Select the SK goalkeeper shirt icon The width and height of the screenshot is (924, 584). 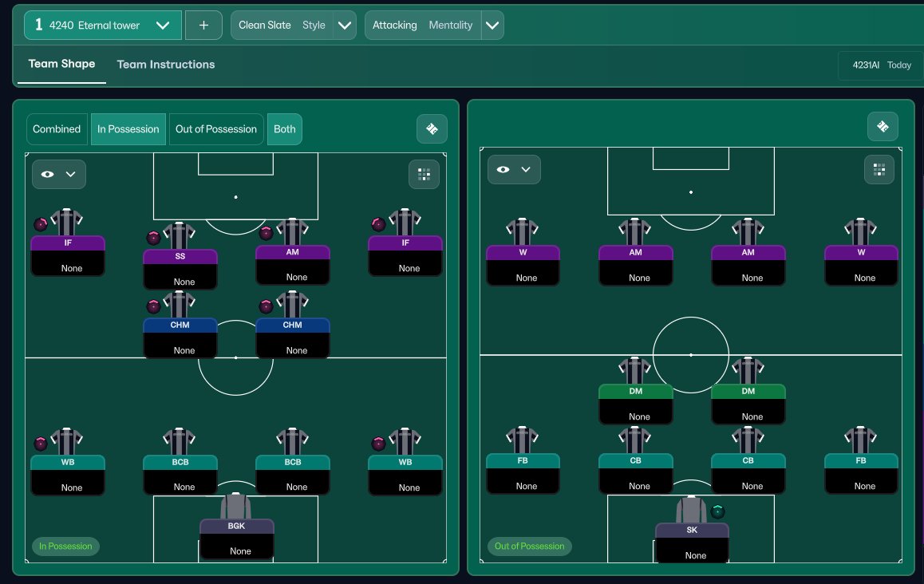691,511
